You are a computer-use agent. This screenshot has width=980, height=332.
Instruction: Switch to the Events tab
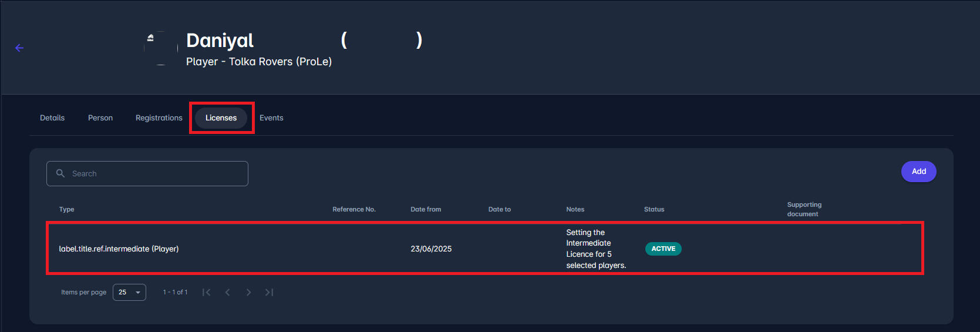coord(271,118)
